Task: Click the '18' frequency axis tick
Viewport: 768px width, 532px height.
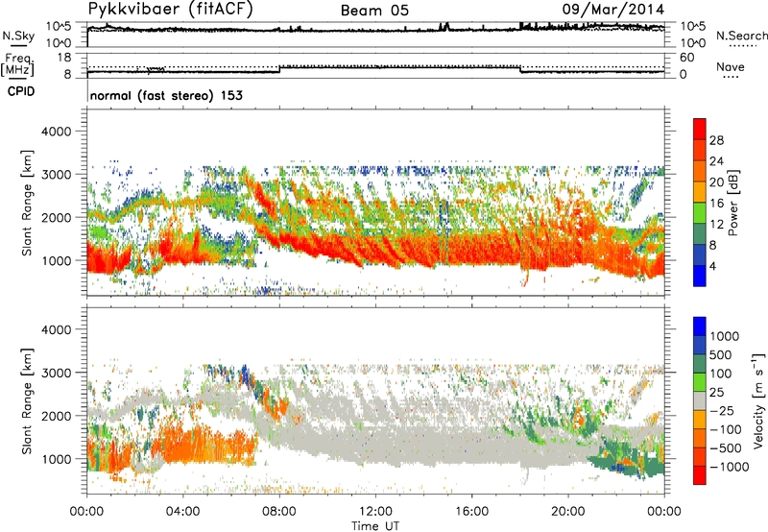Action: click(x=63, y=58)
